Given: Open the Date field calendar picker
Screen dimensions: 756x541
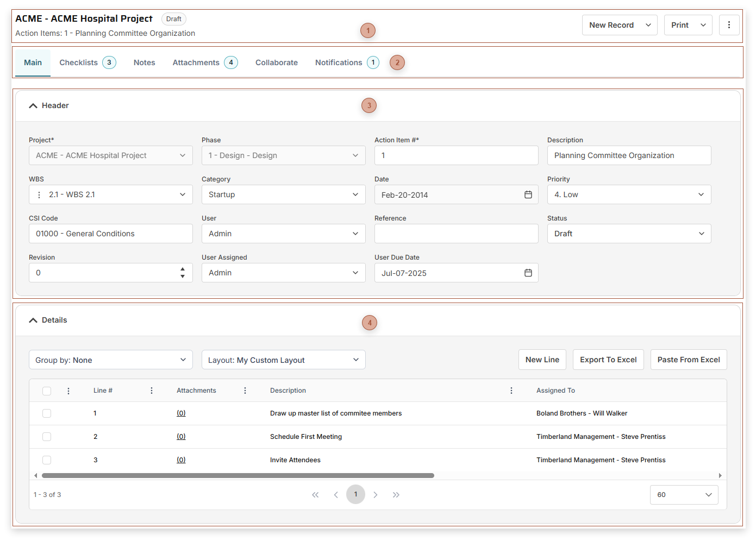Looking at the screenshot, I should pos(528,194).
